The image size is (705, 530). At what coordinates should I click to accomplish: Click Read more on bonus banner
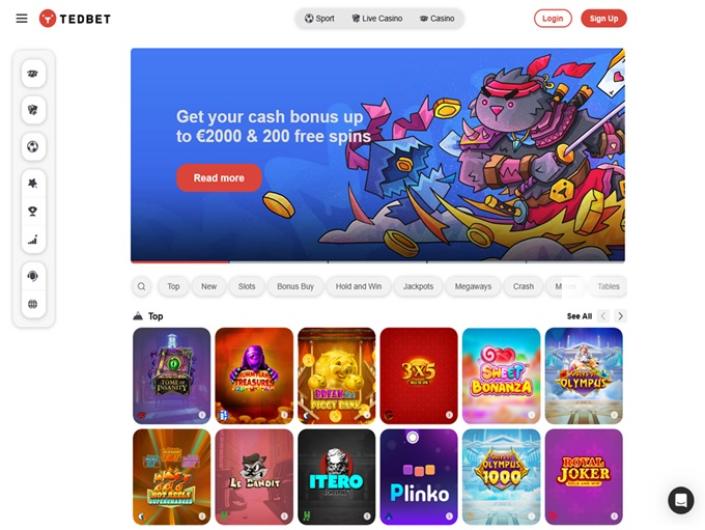coord(219,178)
